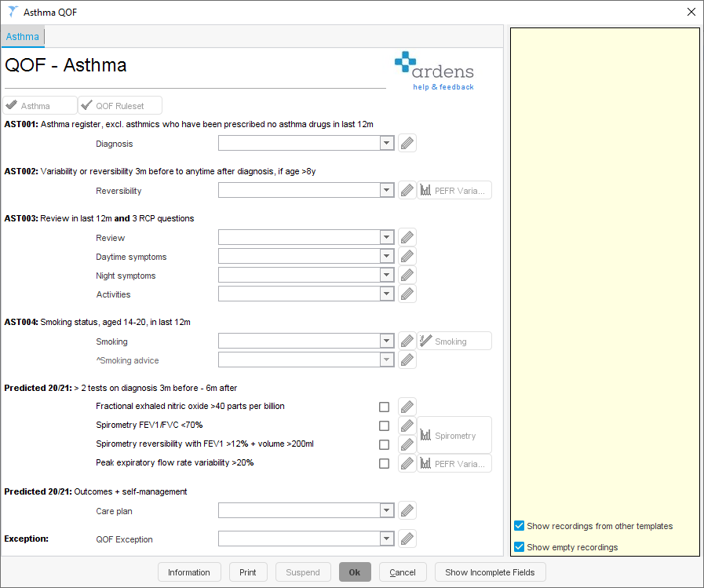Click pencil icon for Peak expiratory flow variability

click(407, 464)
